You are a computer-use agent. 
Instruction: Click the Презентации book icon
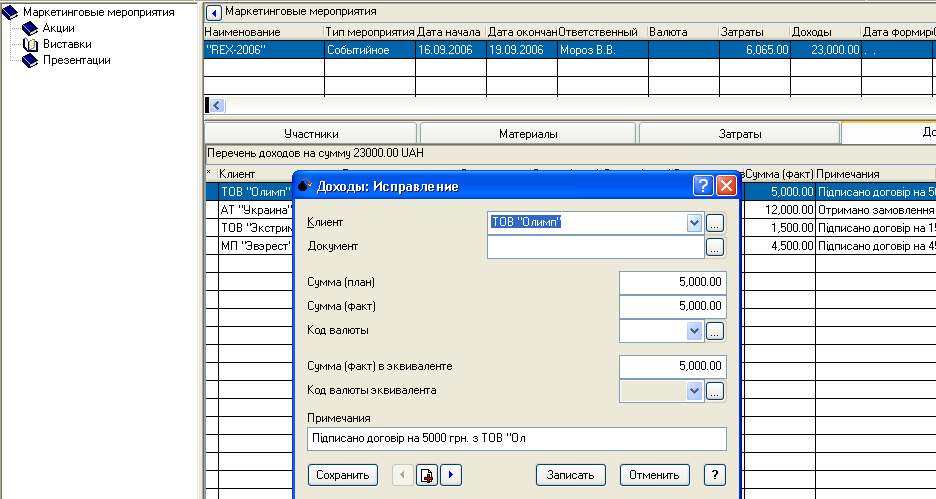tap(29, 60)
